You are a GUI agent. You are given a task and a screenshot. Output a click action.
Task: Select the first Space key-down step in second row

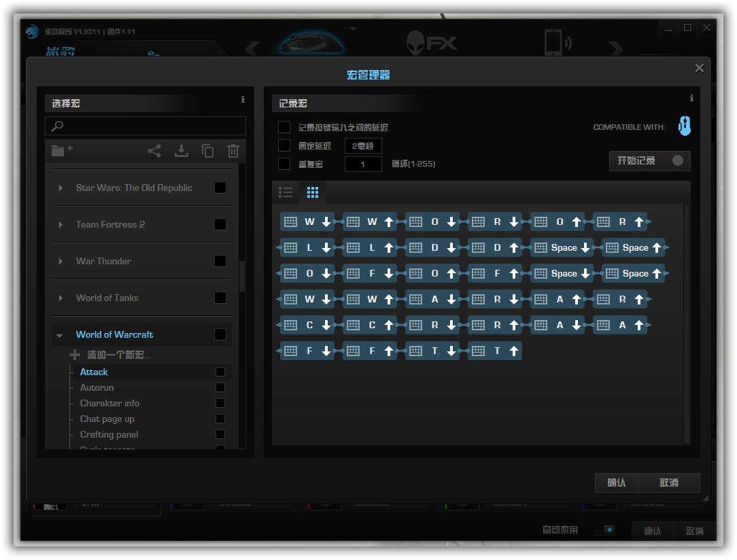pyautogui.click(x=562, y=247)
